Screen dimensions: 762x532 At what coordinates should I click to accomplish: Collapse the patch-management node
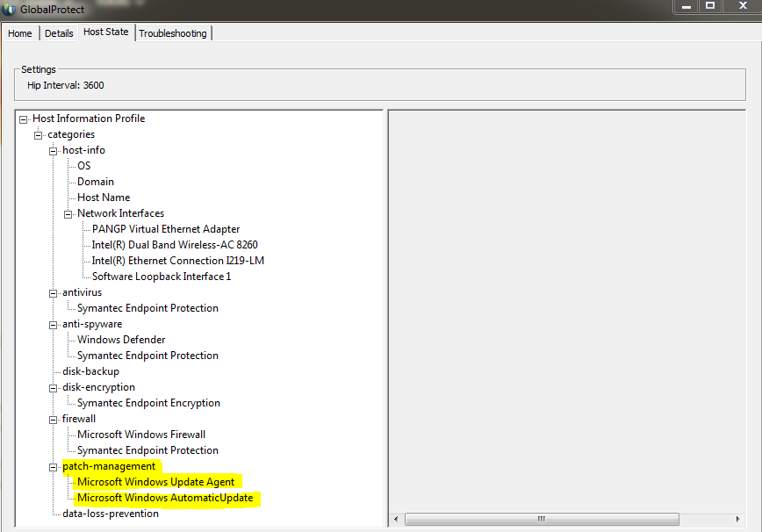(x=53, y=467)
